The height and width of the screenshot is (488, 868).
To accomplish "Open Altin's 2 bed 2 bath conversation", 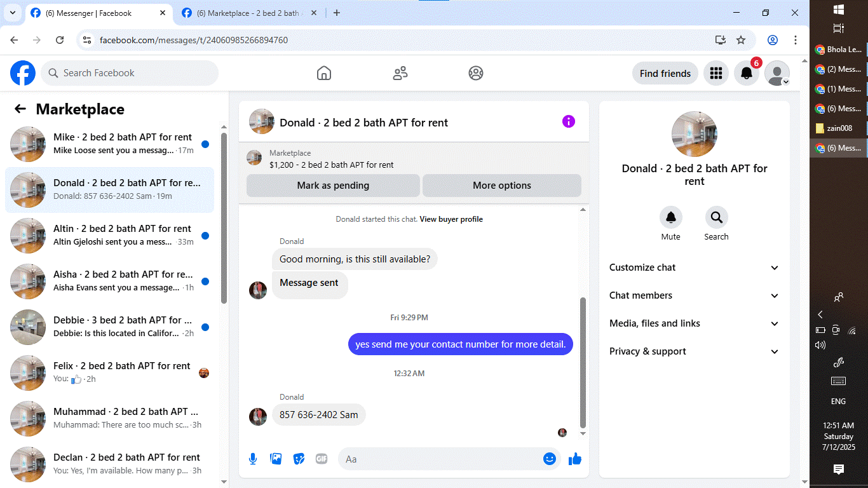I will [x=109, y=236].
